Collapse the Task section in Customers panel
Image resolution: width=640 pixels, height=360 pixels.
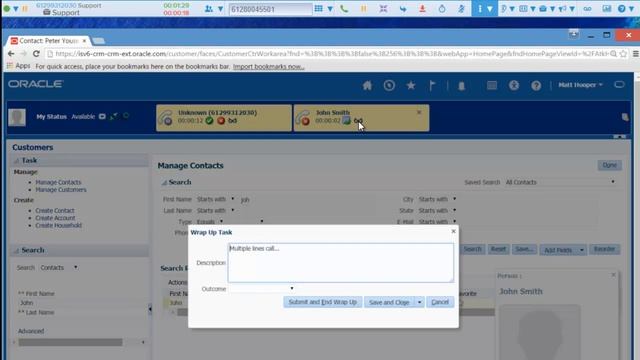(16, 161)
